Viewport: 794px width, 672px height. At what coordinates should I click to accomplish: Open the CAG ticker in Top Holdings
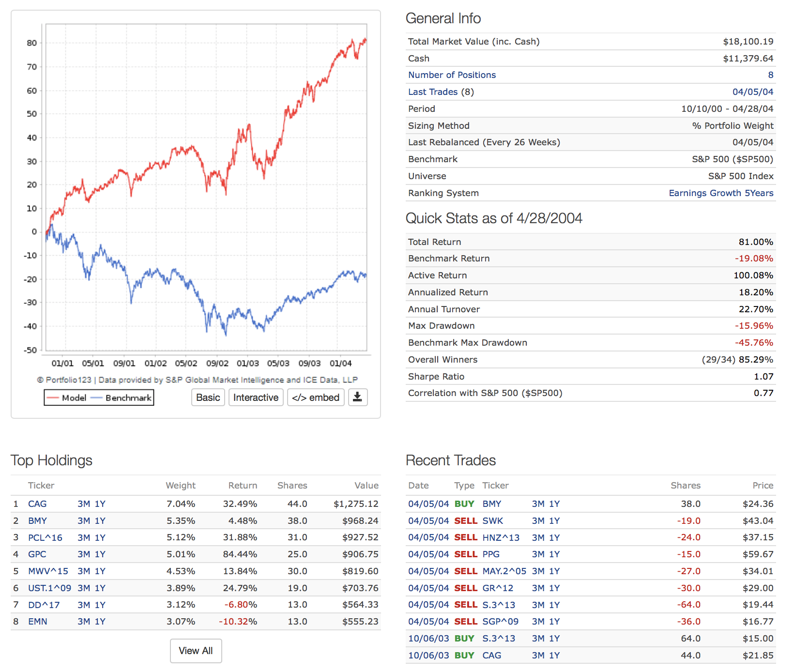pyautogui.click(x=37, y=504)
